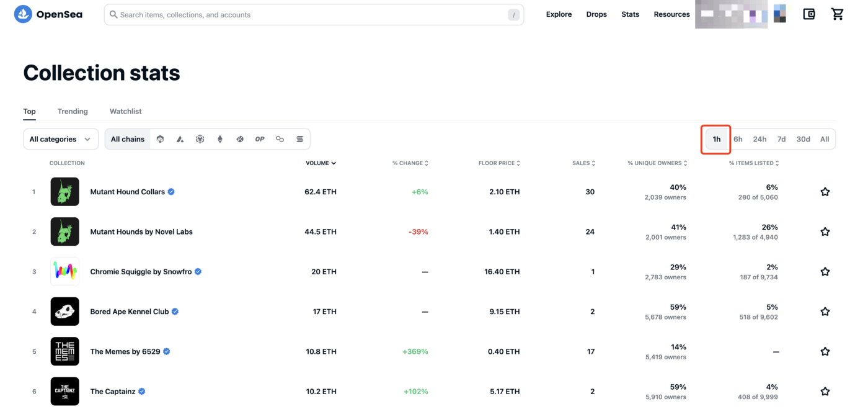This screenshot has width=868, height=409.
Task: Open Chromie Squiggle by Snowfro collection
Action: point(141,271)
